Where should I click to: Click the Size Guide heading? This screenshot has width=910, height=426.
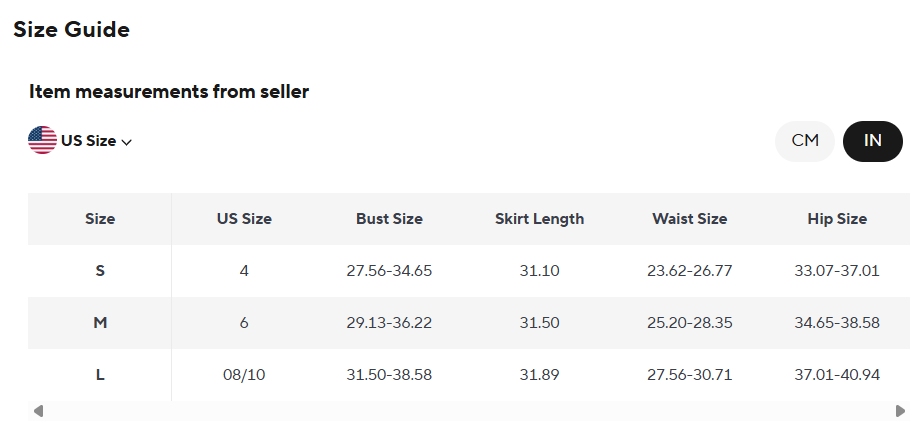tap(71, 30)
